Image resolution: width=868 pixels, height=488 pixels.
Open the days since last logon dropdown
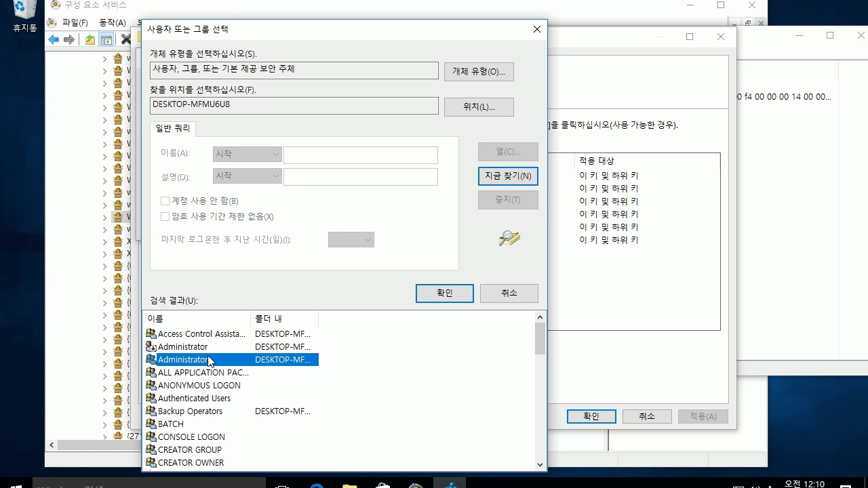(351, 239)
